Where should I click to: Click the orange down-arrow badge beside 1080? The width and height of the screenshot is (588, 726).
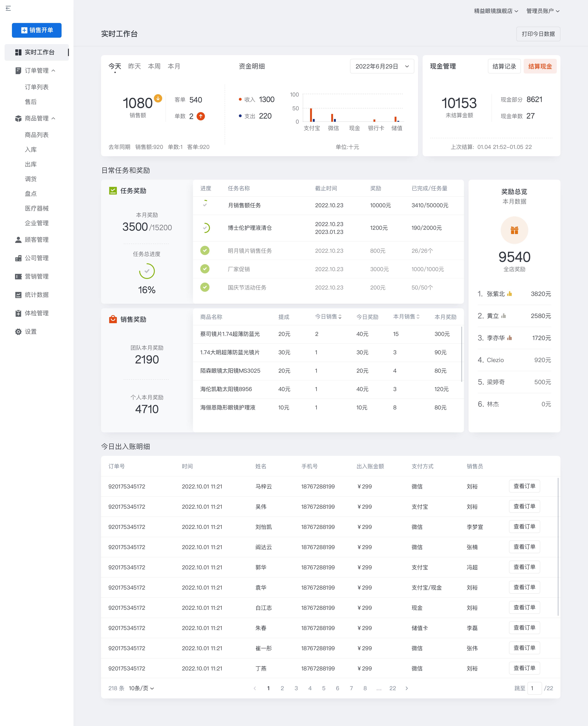(x=158, y=98)
